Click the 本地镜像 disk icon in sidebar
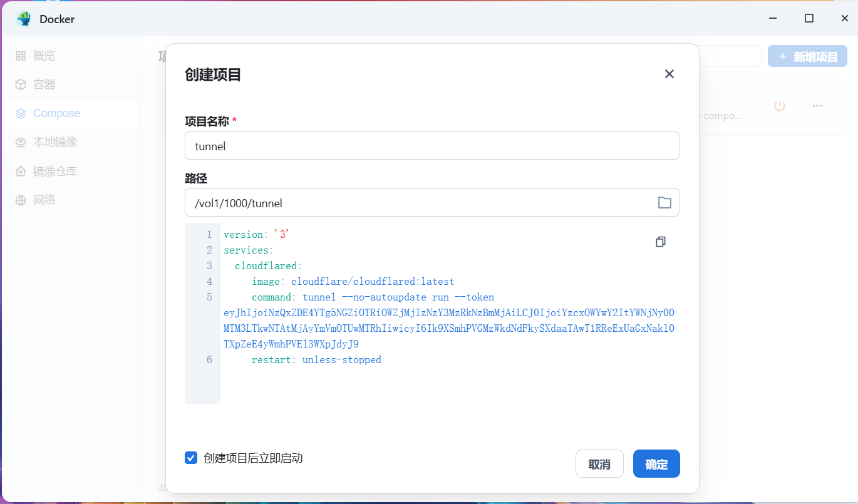The image size is (858, 504). click(21, 142)
